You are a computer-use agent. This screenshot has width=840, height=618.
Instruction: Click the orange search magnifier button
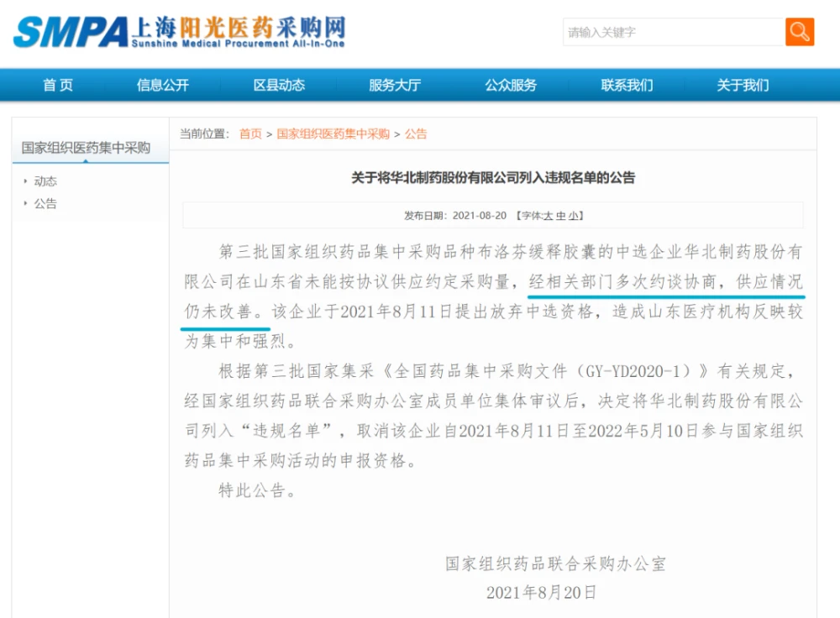[800, 32]
